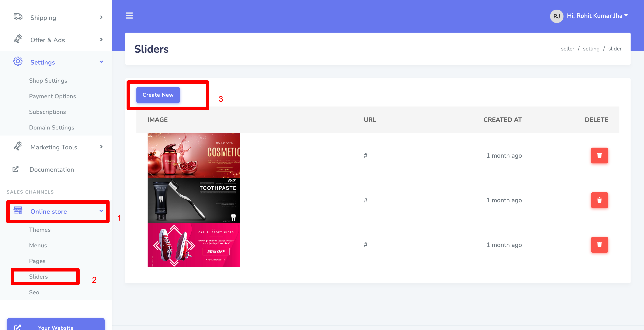
Task: Click the Settings gear icon
Action: (18, 62)
